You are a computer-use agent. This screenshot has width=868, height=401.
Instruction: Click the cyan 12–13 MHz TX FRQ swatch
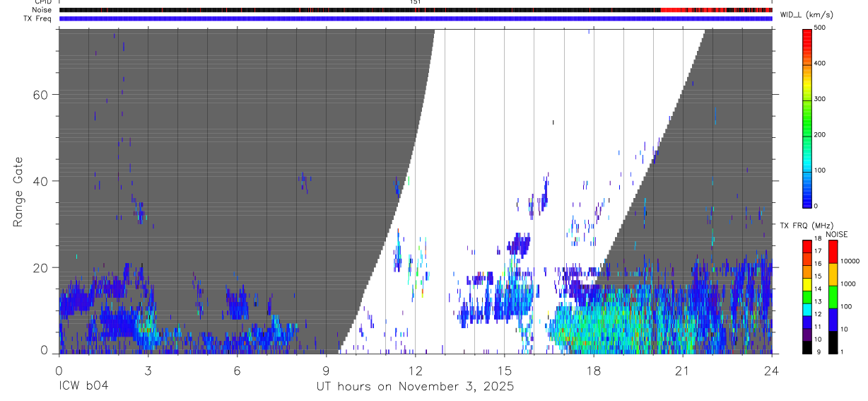[x=807, y=308]
